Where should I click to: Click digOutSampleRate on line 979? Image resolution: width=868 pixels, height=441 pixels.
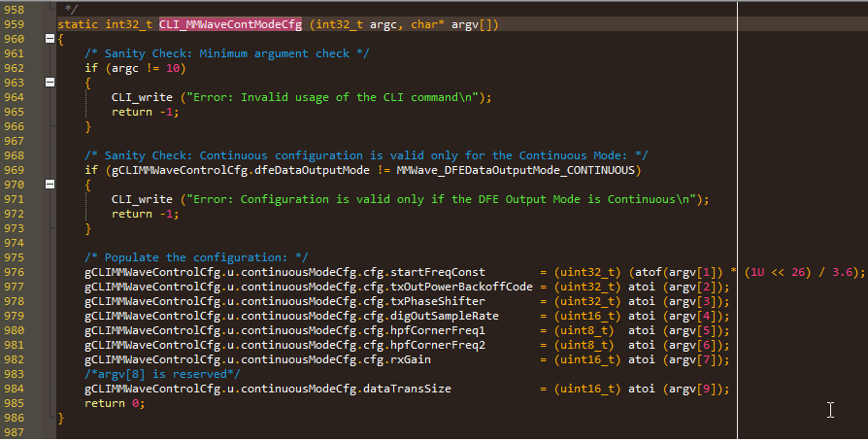click(x=445, y=316)
